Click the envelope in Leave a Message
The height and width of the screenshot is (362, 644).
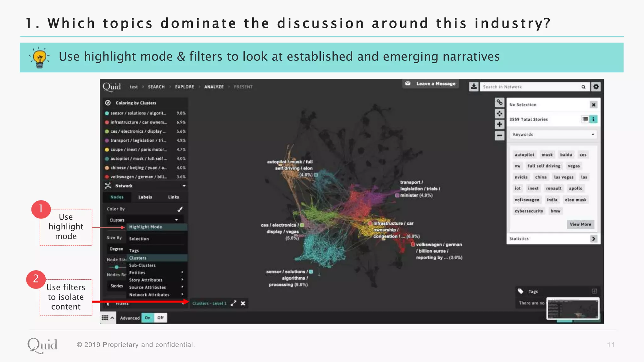408,84
